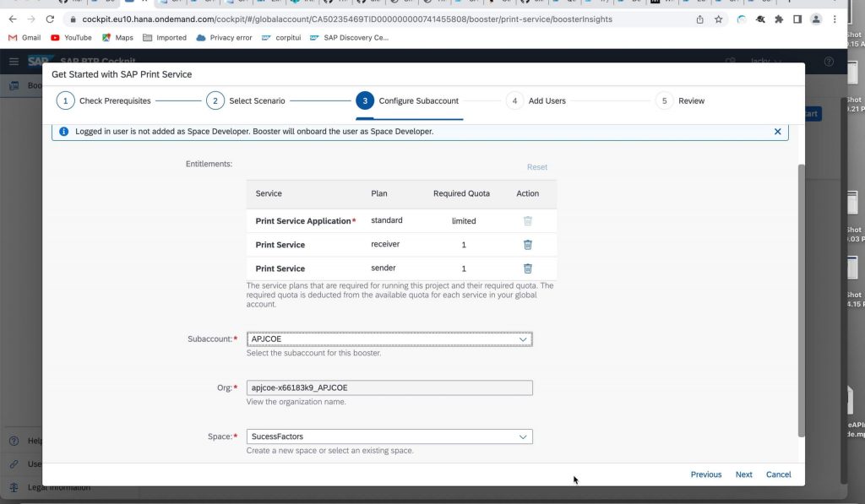This screenshot has height=504, width=865.
Task: Click the Org input field
Action: point(389,387)
